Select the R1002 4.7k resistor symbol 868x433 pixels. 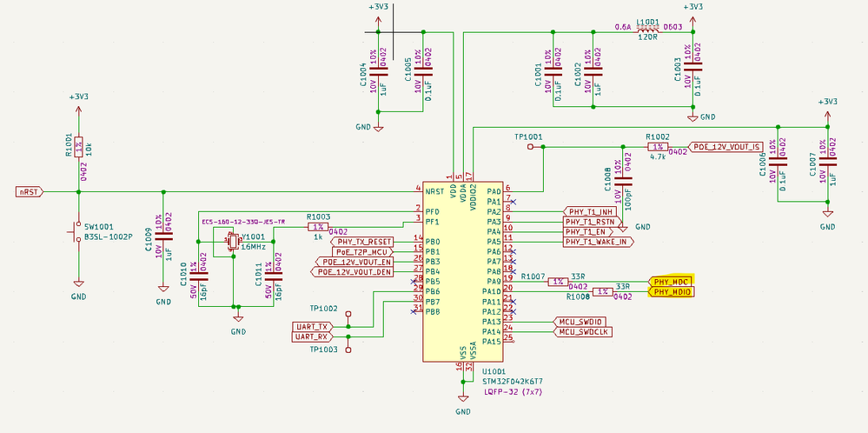point(659,147)
